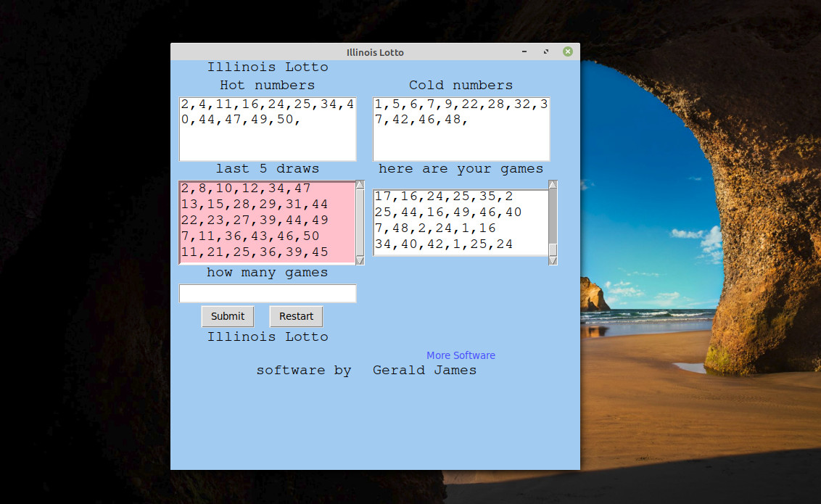Click the Hot numbers label
The width and height of the screenshot is (821, 504).
(x=268, y=86)
